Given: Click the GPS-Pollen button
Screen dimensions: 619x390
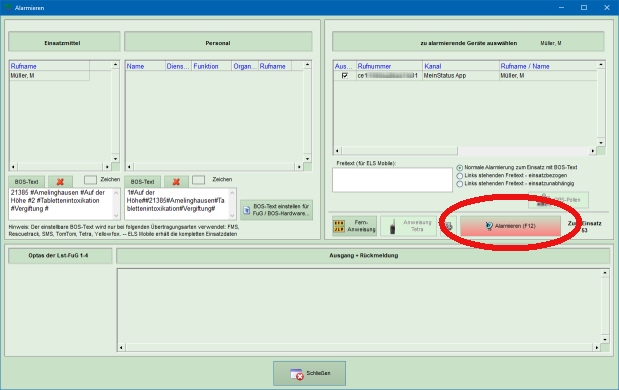Looking at the screenshot, I should tap(559, 200).
